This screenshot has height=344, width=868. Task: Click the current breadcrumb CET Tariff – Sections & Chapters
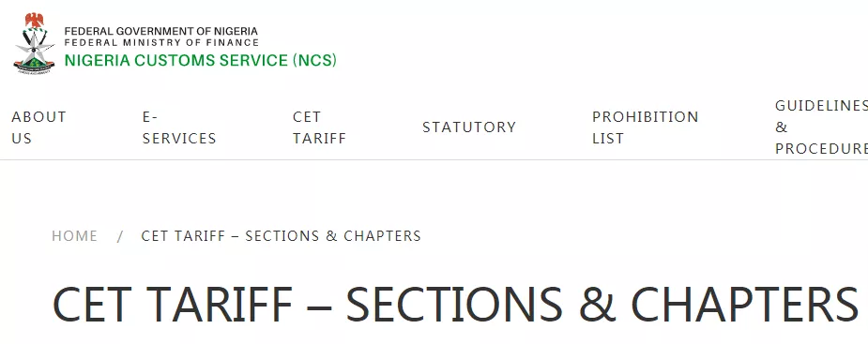[x=281, y=236]
